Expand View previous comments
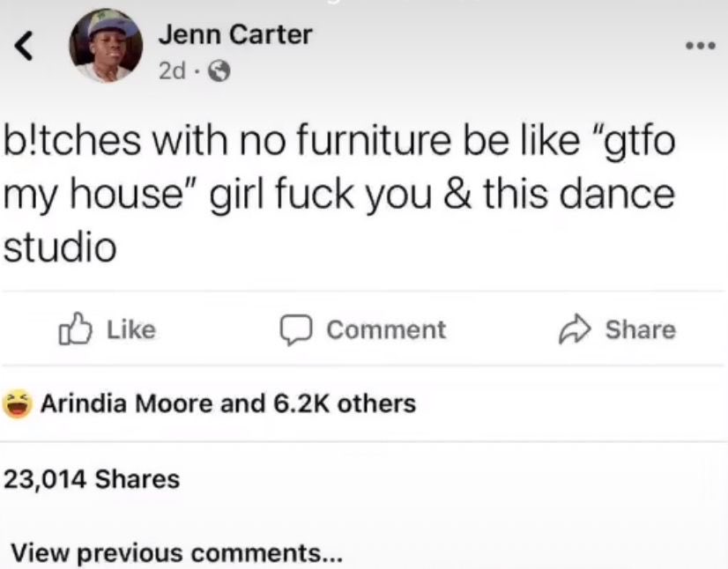This screenshot has width=728, height=569. (177, 553)
